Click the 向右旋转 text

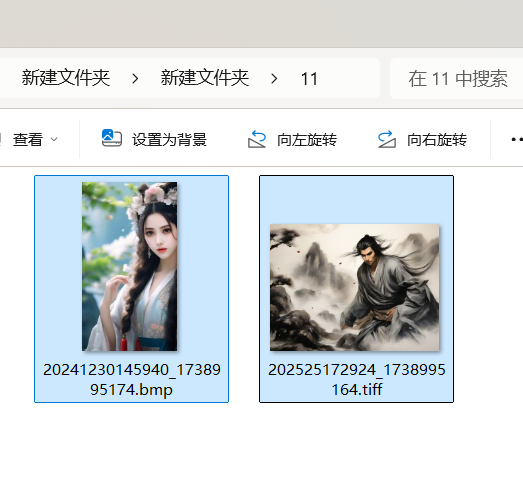tap(437, 139)
